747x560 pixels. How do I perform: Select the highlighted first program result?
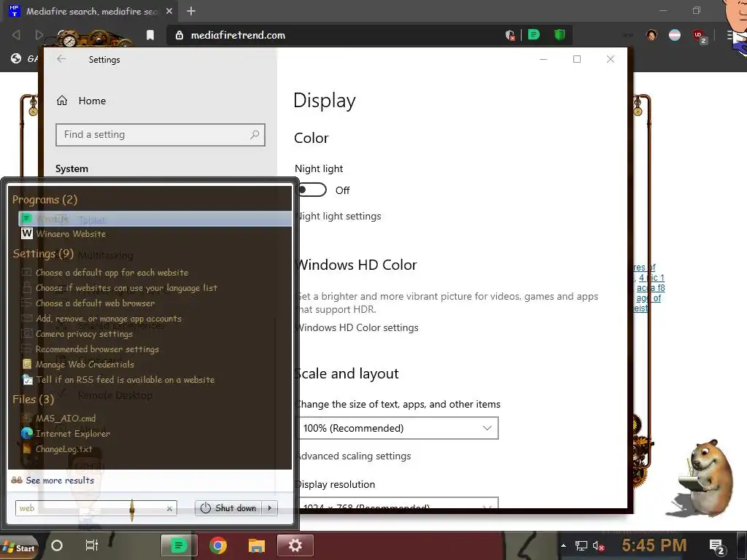[x=155, y=219]
